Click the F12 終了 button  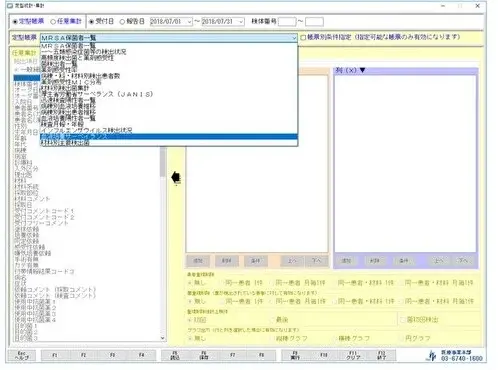tap(382, 355)
